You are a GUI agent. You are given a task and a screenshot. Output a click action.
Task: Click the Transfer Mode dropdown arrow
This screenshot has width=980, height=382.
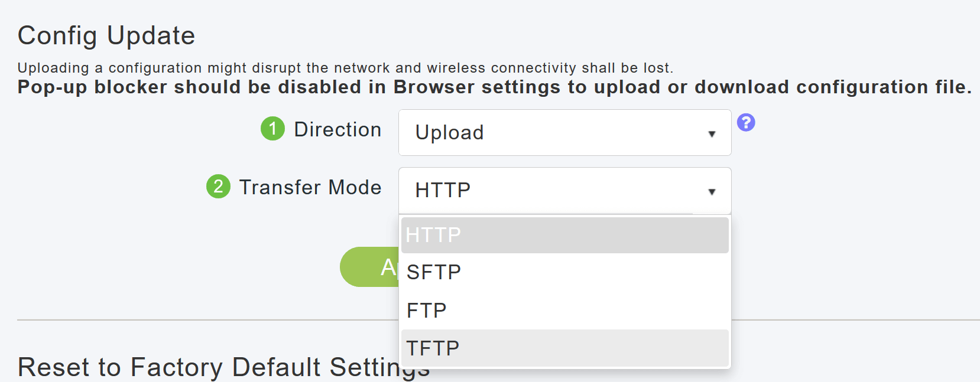(712, 191)
